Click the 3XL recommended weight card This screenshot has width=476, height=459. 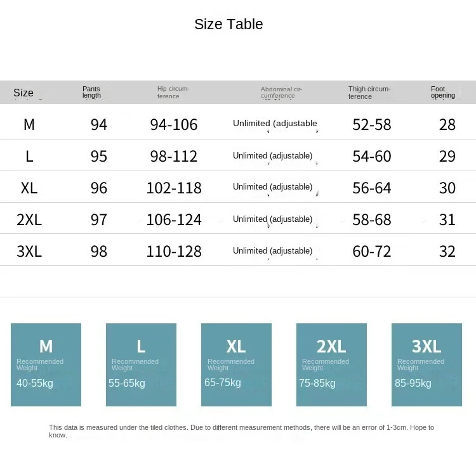click(x=426, y=365)
